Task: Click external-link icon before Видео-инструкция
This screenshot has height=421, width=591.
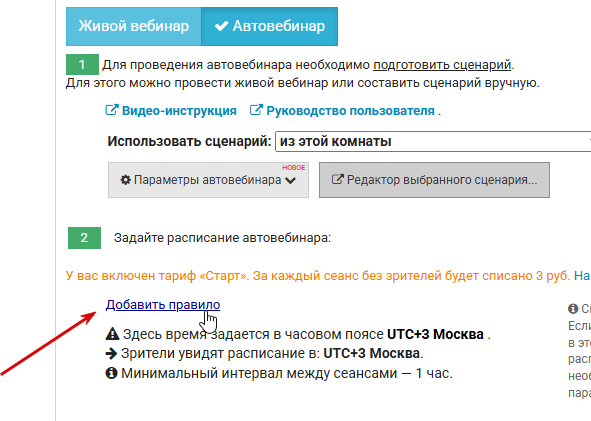Action: (112, 110)
